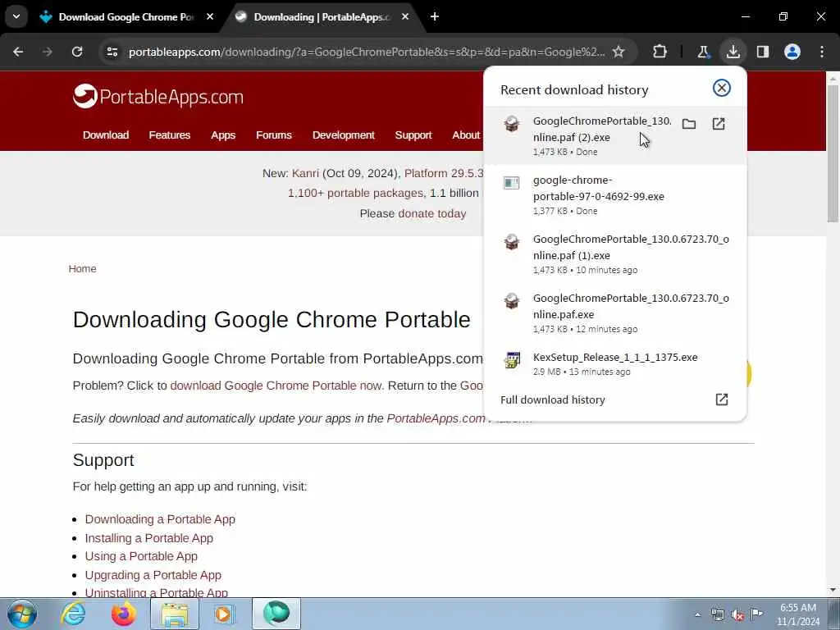Click Full download history text
Image resolution: width=840 pixels, height=630 pixels.
click(552, 399)
